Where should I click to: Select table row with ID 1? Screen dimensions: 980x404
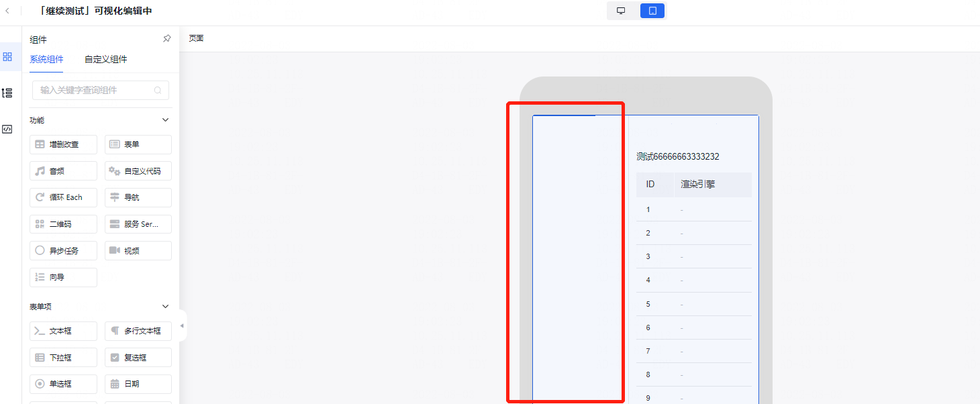pos(694,209)
